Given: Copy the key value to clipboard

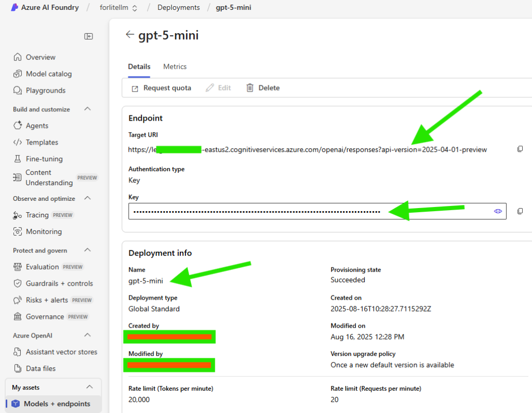Looking at the screenshot, I should (x=520, y=211).
